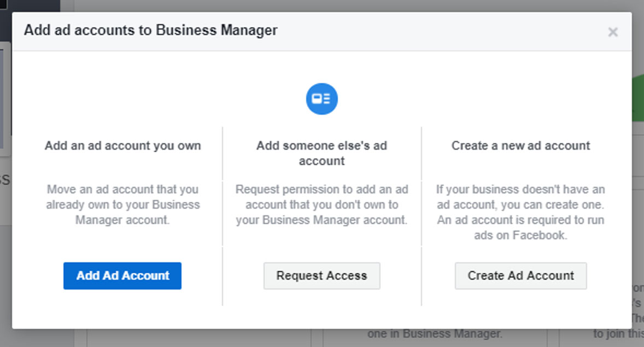Click background text 'one in Business Manager.'
This screenshot has width=644, height=347.
tap(435, 334)
